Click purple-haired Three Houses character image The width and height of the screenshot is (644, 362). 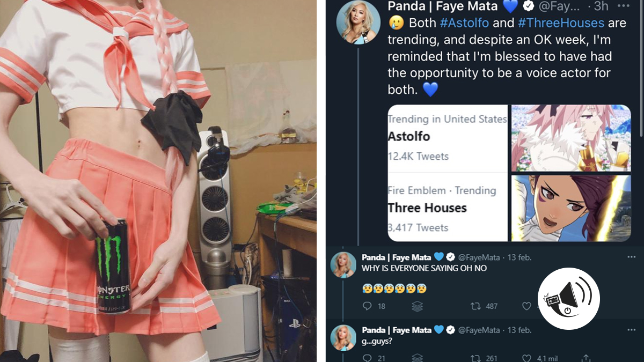571,208
